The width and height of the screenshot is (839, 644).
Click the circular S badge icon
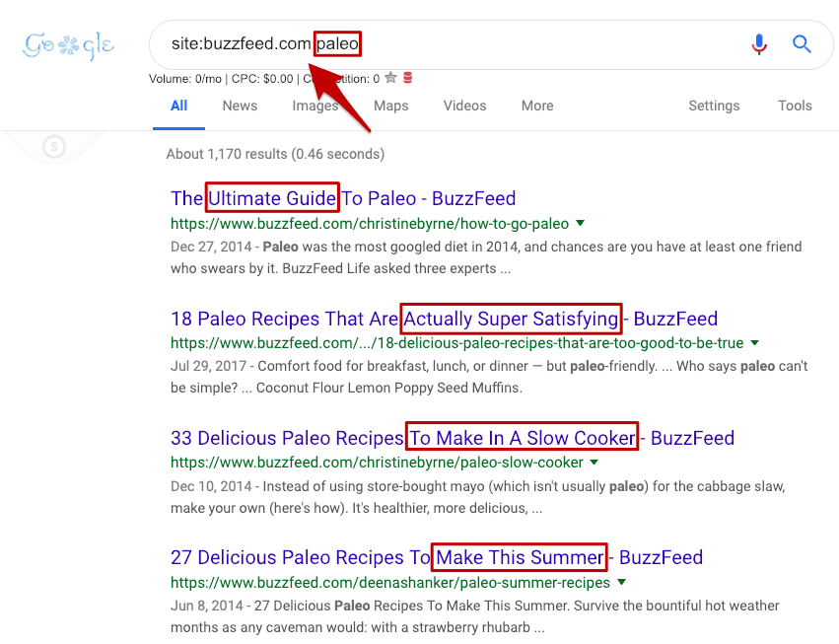tap(54, 146)
